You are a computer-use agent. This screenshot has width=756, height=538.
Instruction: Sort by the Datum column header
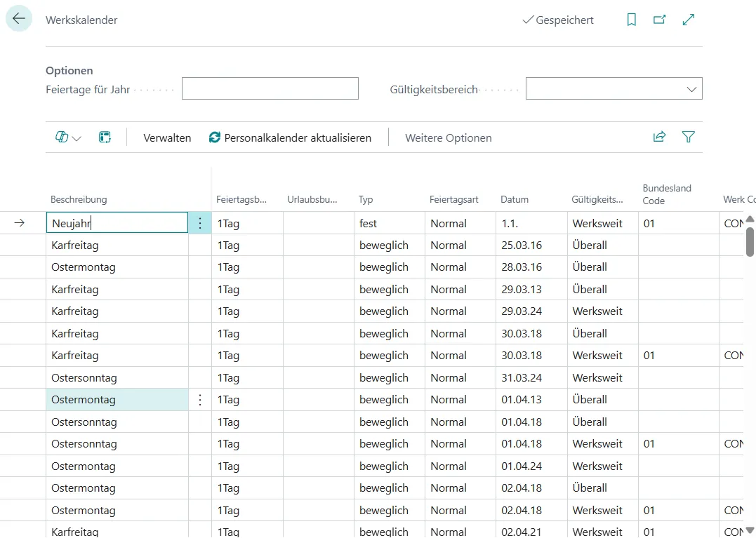(515, 199)
